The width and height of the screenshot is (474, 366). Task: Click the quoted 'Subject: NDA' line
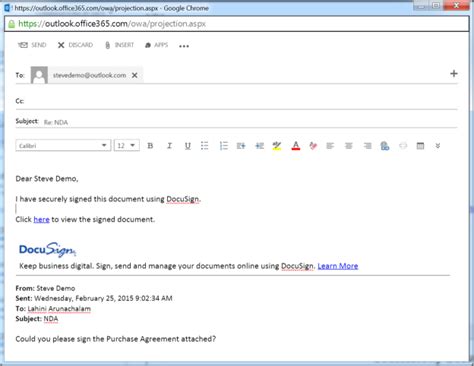click(x=37, y=319)
